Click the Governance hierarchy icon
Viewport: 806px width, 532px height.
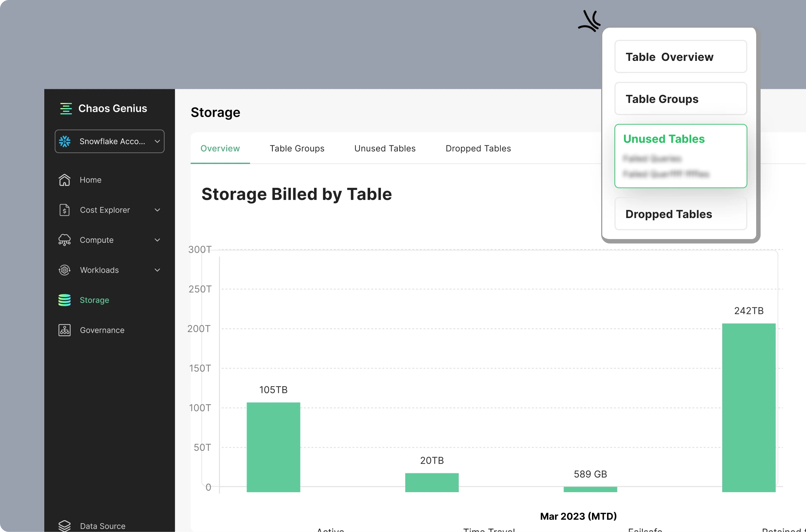click(x=64, y=330)
